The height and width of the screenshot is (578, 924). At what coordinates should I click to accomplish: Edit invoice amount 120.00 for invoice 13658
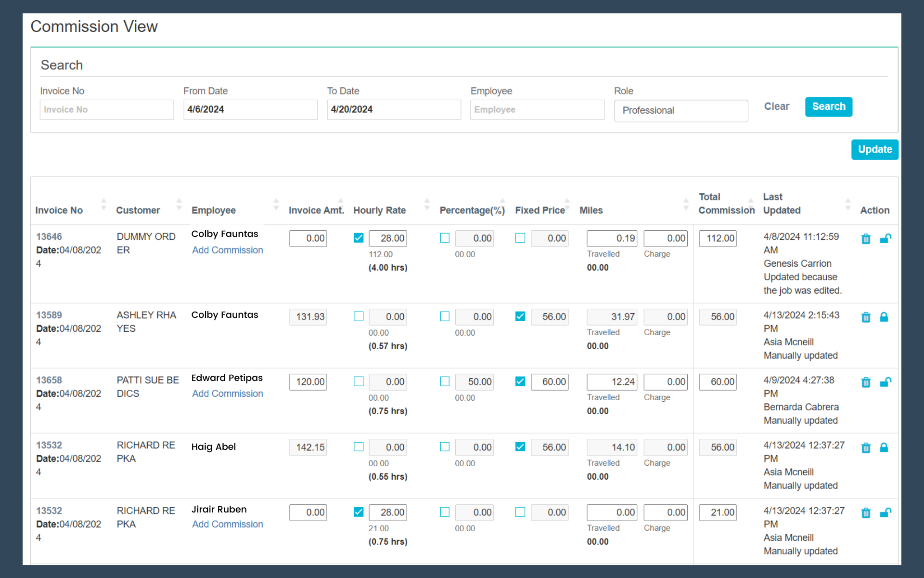[x=308, y=382]
